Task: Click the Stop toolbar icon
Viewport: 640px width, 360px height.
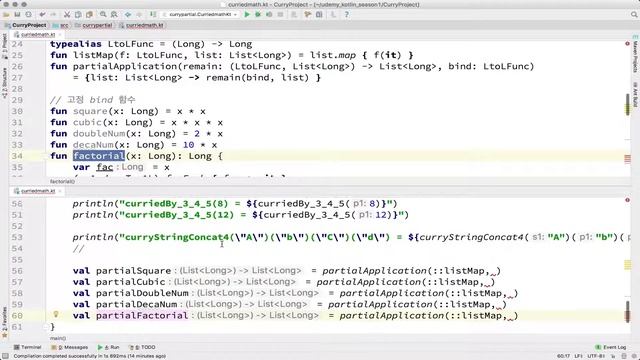Action: [280, 15]
